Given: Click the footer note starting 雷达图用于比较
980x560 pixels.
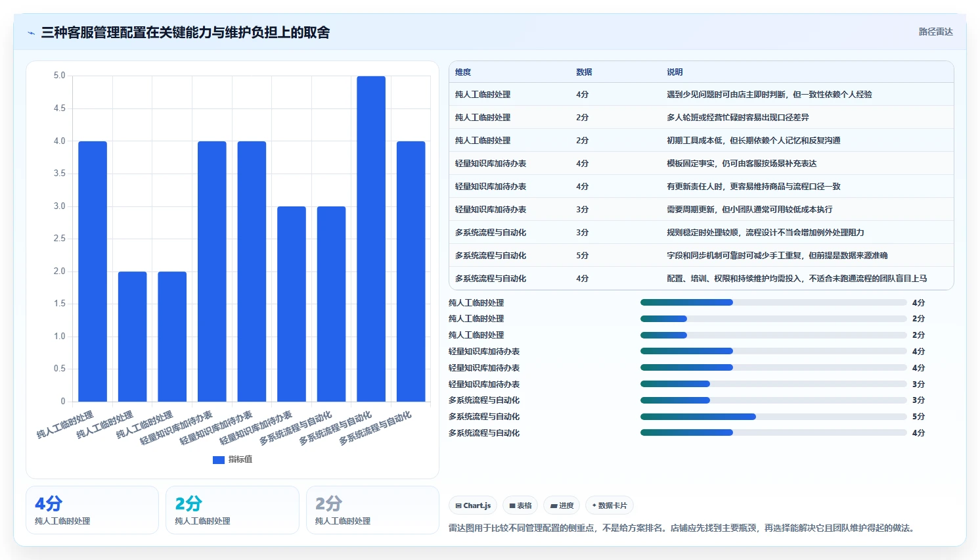Looking at the screenshot, I should [683, 528].
